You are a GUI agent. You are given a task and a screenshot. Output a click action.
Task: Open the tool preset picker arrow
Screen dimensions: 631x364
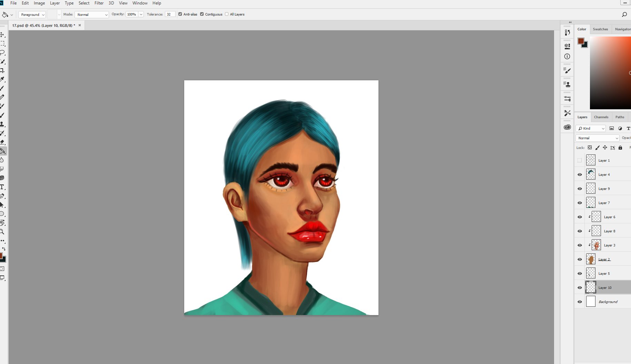(11, 14)
